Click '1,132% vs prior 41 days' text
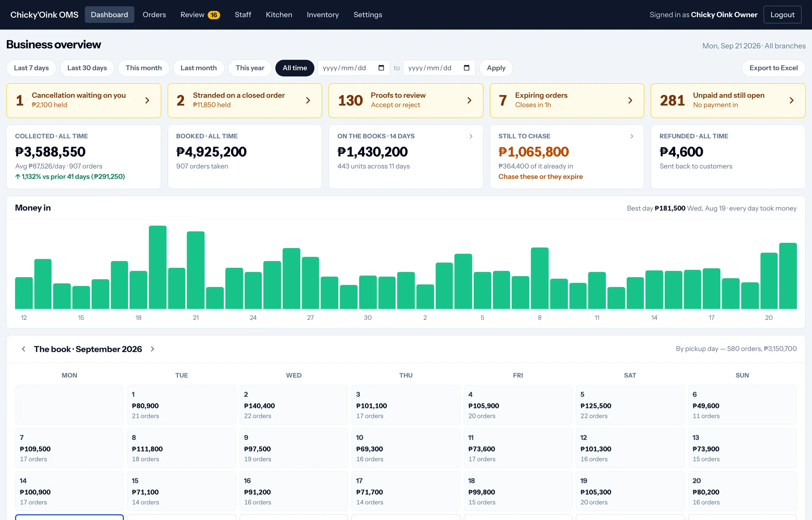The height and width of the screenshot is (520, 812). point(55,176)
